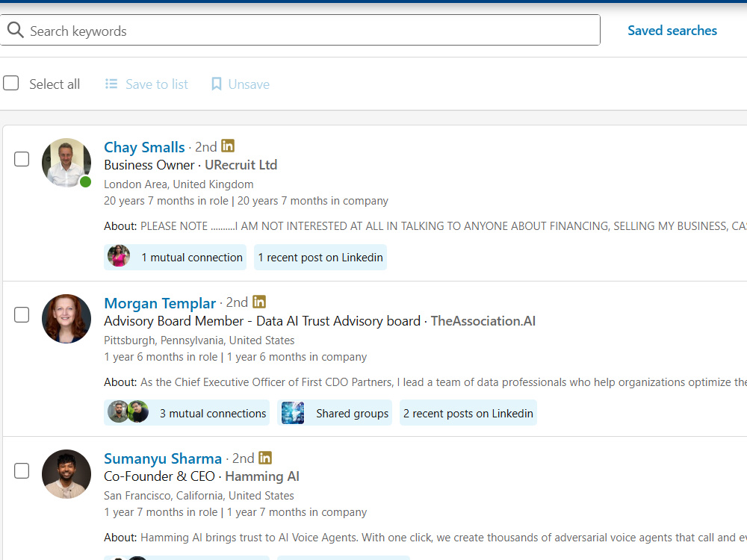The height and width of the screenshot is (560, 747).
Task: Click LinkedIn premium badge beside Morgan Templar
Action: (x=259, y=302)
